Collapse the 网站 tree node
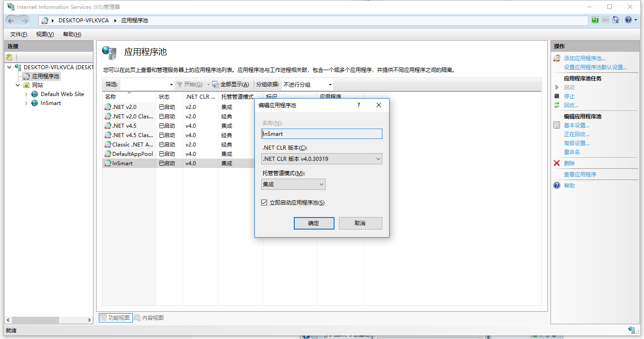This screenshot has width=644, height=339. [x=18, y=85]
